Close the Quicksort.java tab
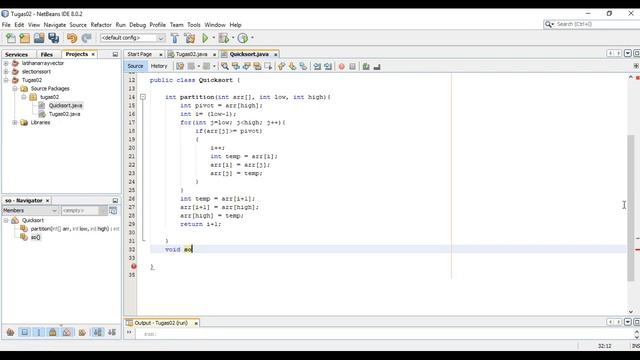This screenshot has width=640, height=360. [276, 54]
